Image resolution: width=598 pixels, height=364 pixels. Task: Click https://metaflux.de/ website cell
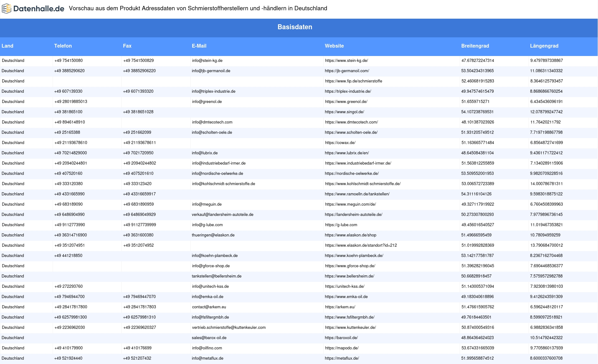392,358
